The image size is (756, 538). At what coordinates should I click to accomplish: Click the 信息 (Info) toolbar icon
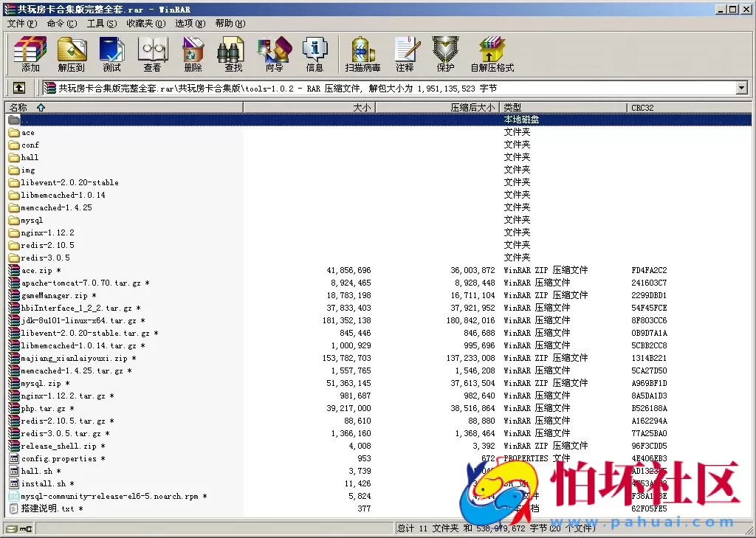315,54
